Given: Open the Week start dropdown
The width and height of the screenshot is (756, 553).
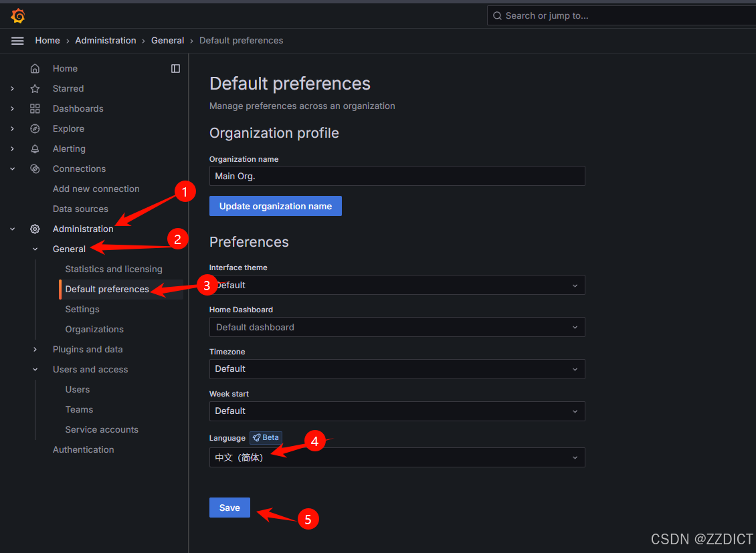Looking at the screenshot, I should click(x=397, y=411).
